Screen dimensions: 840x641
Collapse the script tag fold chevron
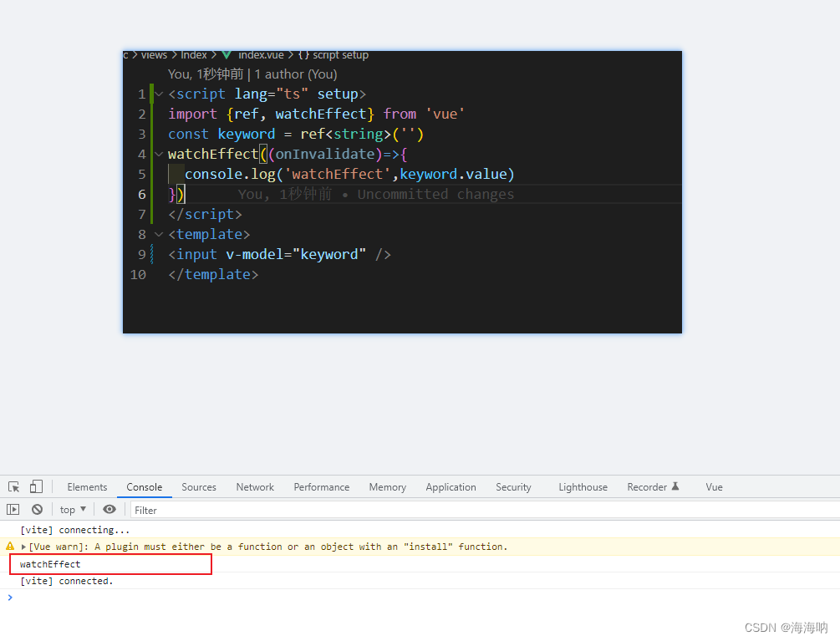pos(159,94)
